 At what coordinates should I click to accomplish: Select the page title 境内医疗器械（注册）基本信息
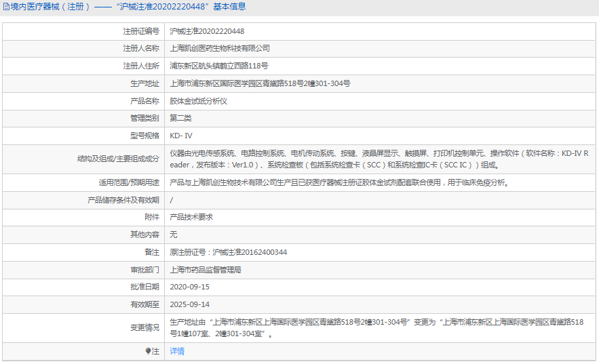(x=128, y=7)
